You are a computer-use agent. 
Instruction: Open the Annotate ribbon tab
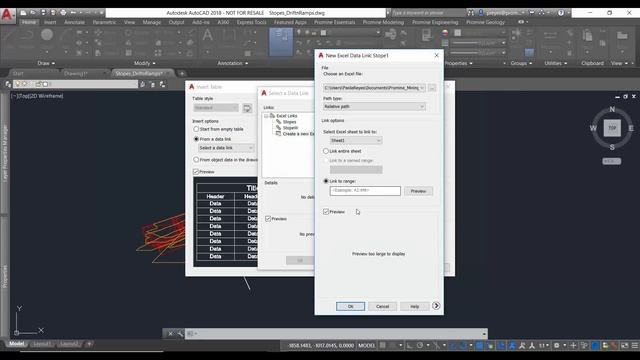click(x=74, y=22)
